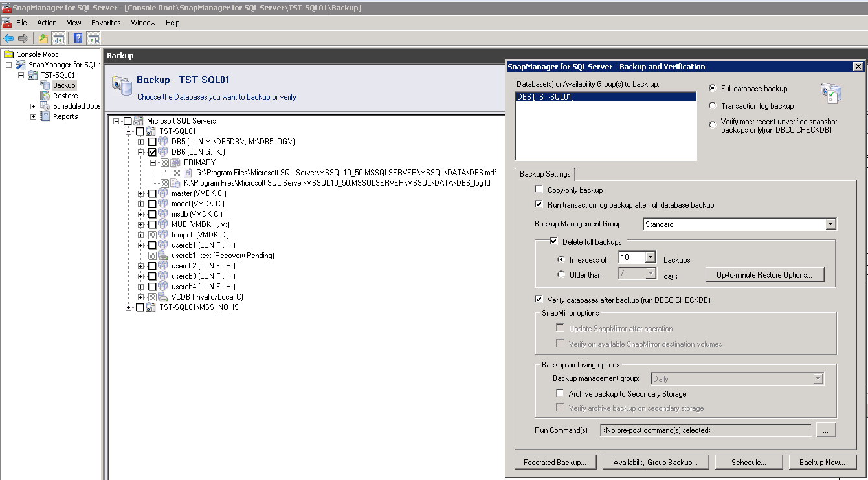Click the DB6 database icon
This screenshot has width=868, height=480.
tap(163, 152)
